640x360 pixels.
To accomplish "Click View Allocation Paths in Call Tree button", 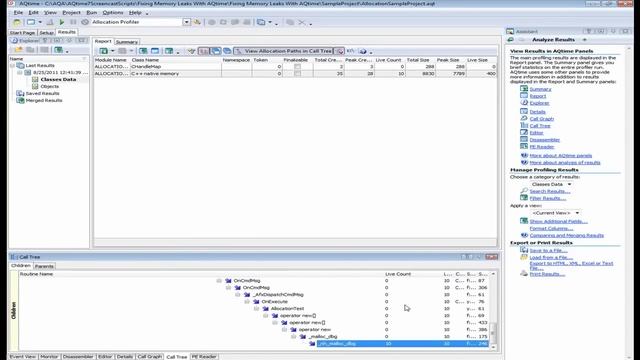I will (284, 51).
